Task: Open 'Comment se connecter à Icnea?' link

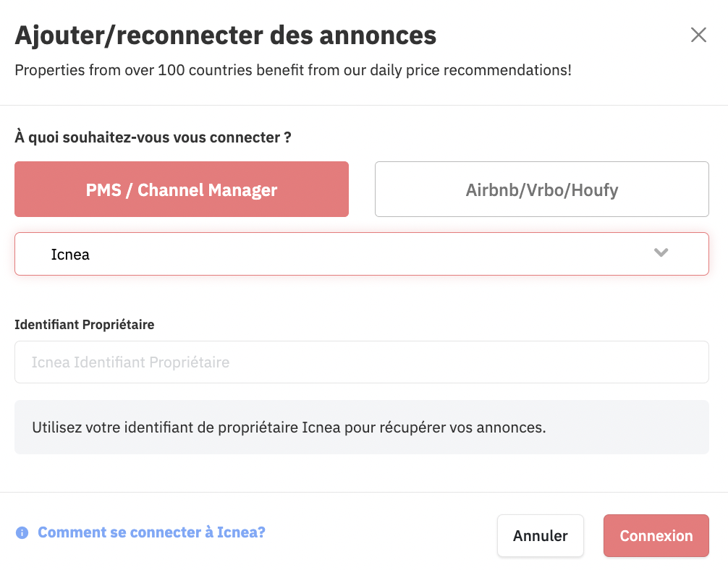Action: tap(151, 532)
